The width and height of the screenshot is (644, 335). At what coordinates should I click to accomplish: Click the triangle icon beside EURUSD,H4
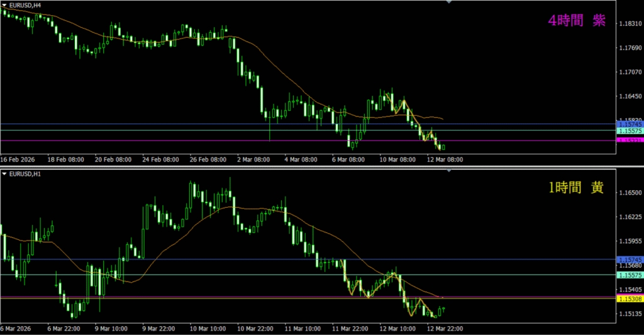click(x=4, y=5)
